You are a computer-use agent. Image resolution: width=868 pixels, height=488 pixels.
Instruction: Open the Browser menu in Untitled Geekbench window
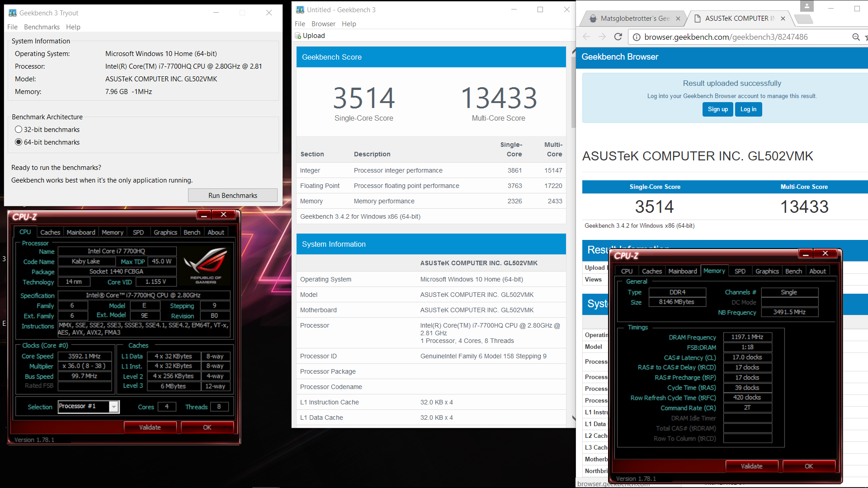pyautogui.click(x=323, y=24)
